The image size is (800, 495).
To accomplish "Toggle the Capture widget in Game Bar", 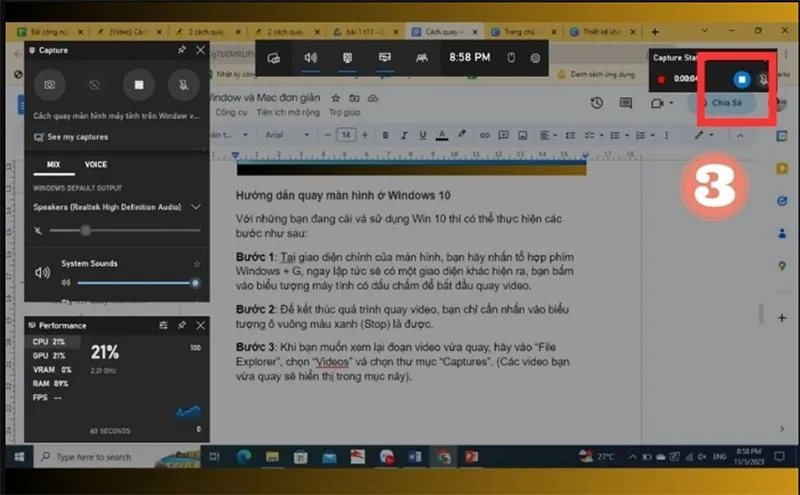I will click(x=347, y=58).
